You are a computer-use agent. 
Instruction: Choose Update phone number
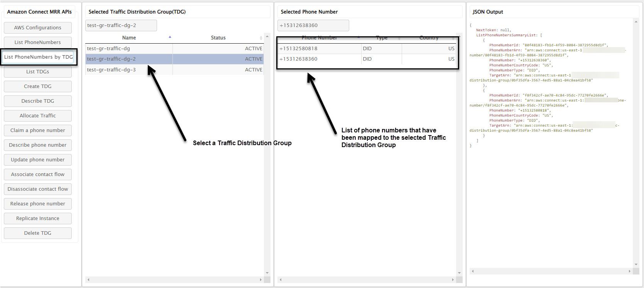pos(38,160)
